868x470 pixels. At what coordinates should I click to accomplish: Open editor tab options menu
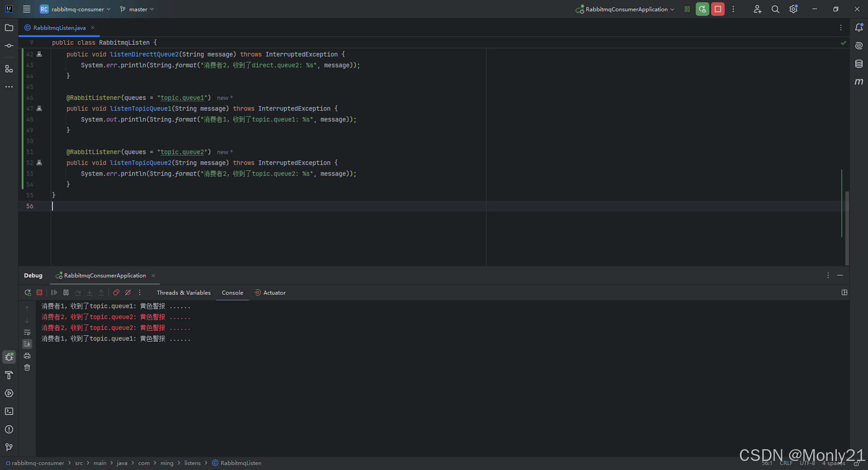tap(841, 28)
